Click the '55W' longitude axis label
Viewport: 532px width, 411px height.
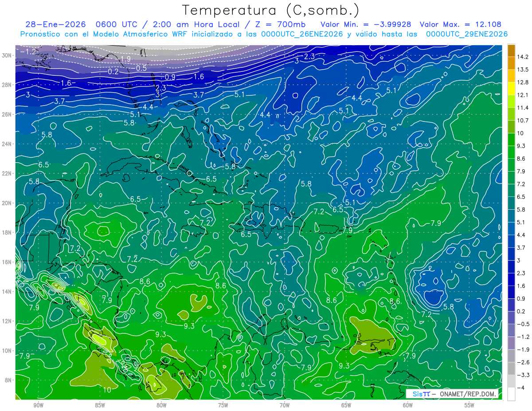click(469, 405)
